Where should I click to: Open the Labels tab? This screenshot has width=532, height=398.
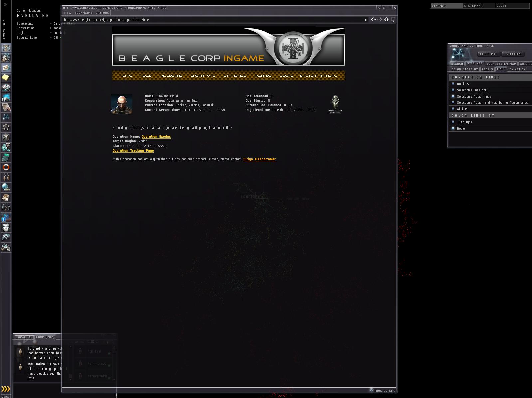click(x=487, y=69)
